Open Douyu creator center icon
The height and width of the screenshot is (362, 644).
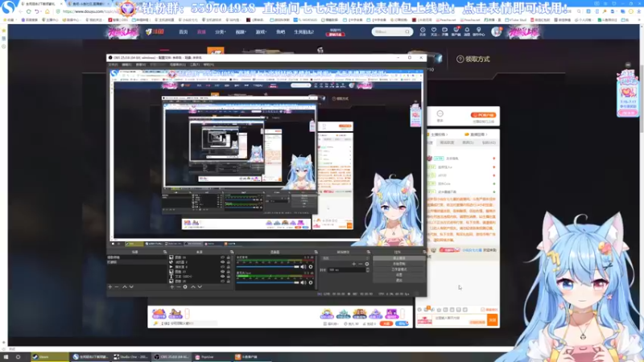point(478,31)
